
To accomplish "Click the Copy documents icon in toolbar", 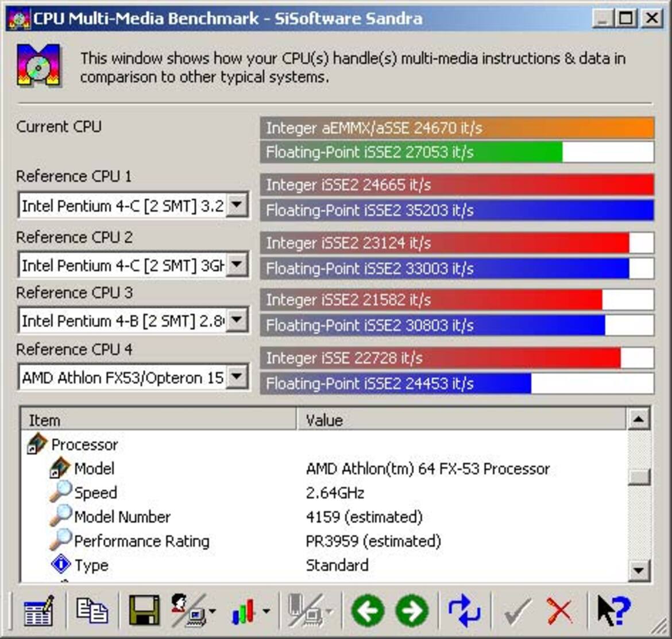I will (x=92, y=610).
